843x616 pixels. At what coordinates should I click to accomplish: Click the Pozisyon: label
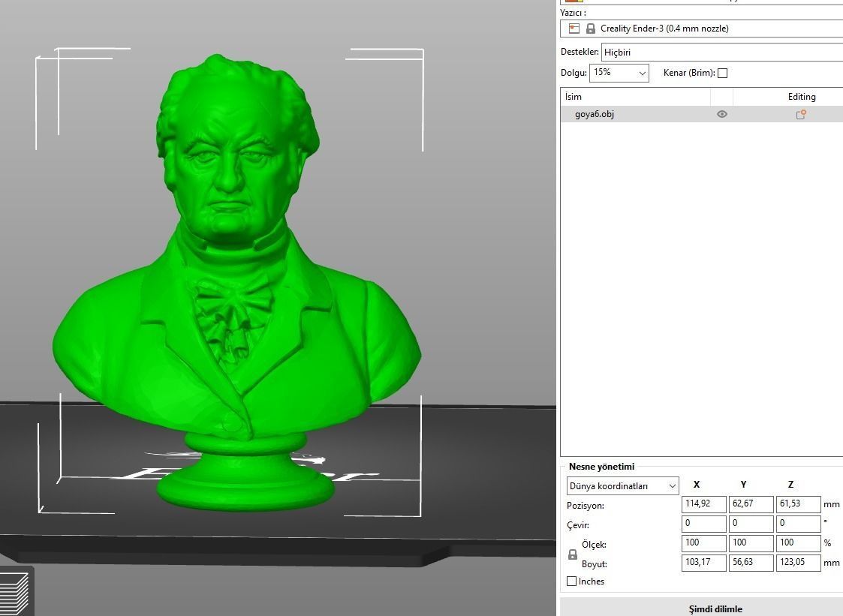pyautogui.click(x=586, y=506)
